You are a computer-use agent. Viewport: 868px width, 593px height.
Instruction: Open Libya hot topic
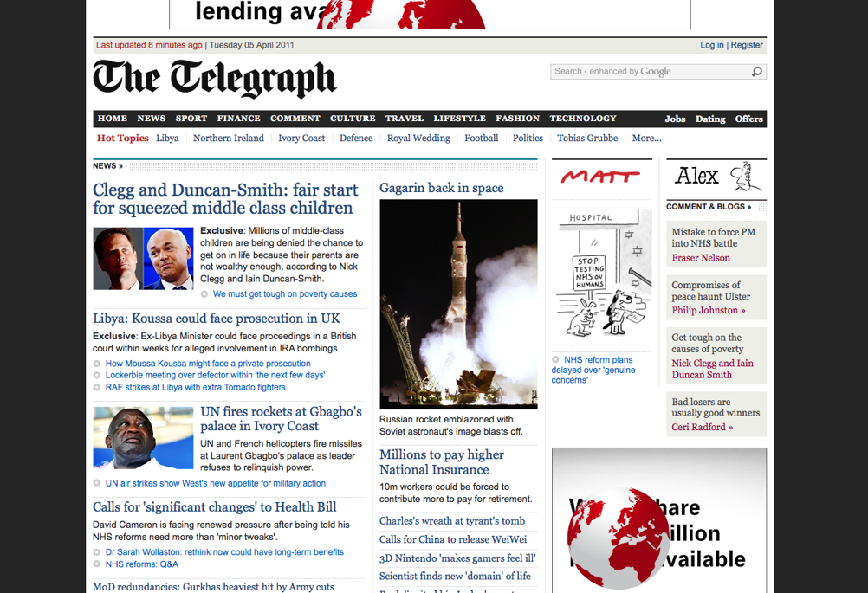coord(167,139)
